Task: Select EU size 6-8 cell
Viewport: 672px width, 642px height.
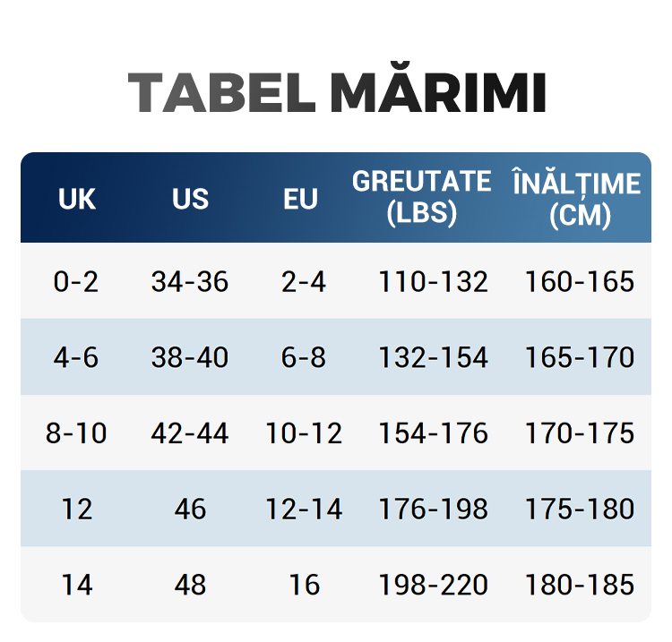Action: coord(304,358)
